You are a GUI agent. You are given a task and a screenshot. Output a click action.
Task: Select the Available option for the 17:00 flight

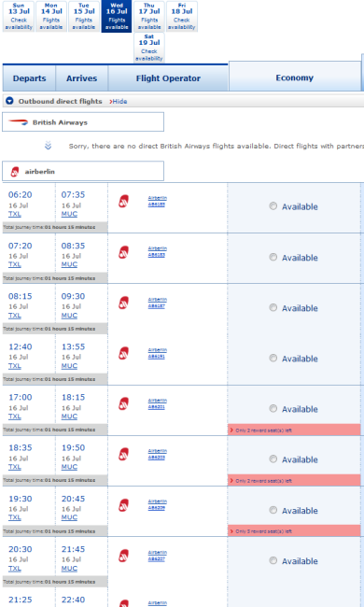273,408
